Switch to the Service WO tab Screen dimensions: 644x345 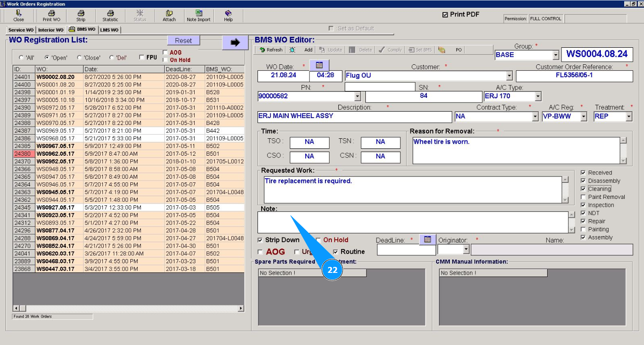click(x=21, y=30)
